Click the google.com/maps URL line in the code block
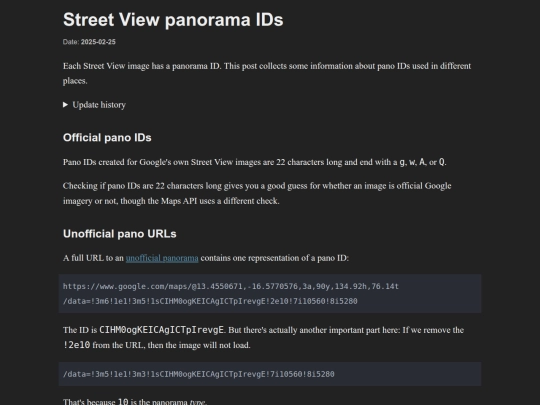540x405 pixels. [231, 286]
